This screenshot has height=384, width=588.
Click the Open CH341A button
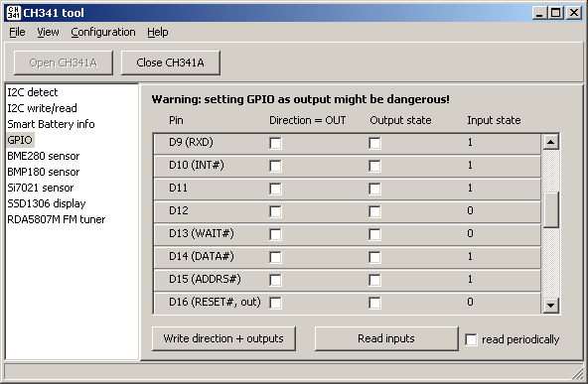(64, 63)
